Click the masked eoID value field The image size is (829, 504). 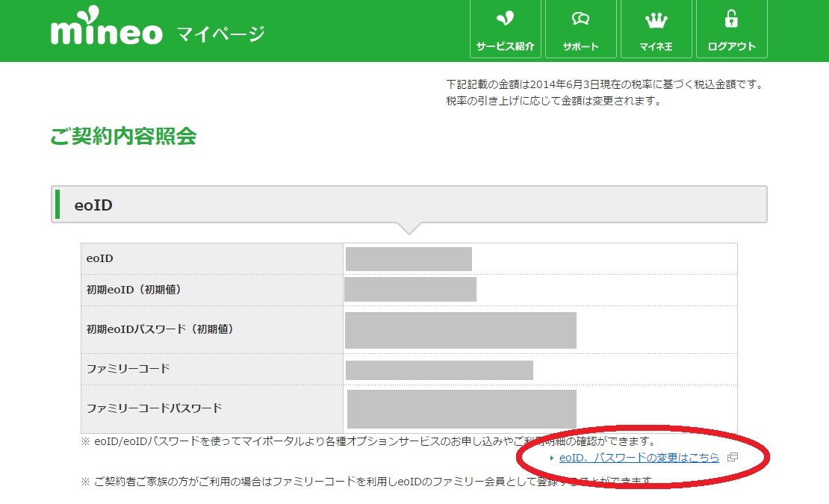tap(409, 259)
